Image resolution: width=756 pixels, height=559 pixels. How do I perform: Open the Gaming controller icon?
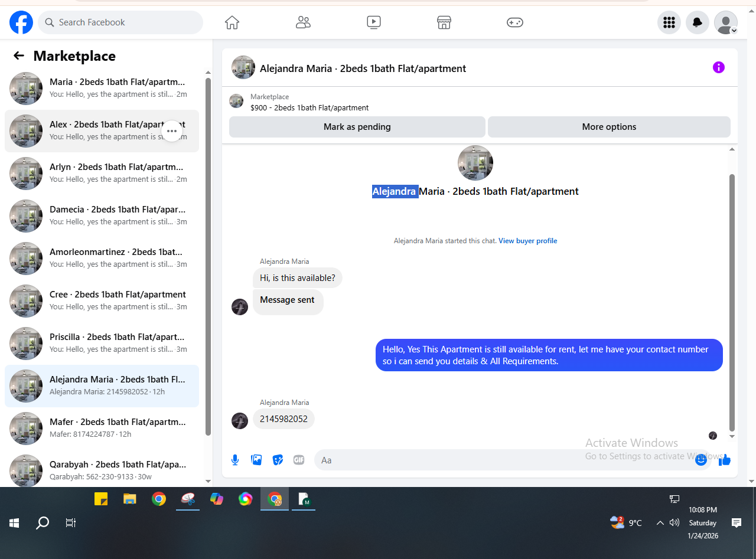515,22
